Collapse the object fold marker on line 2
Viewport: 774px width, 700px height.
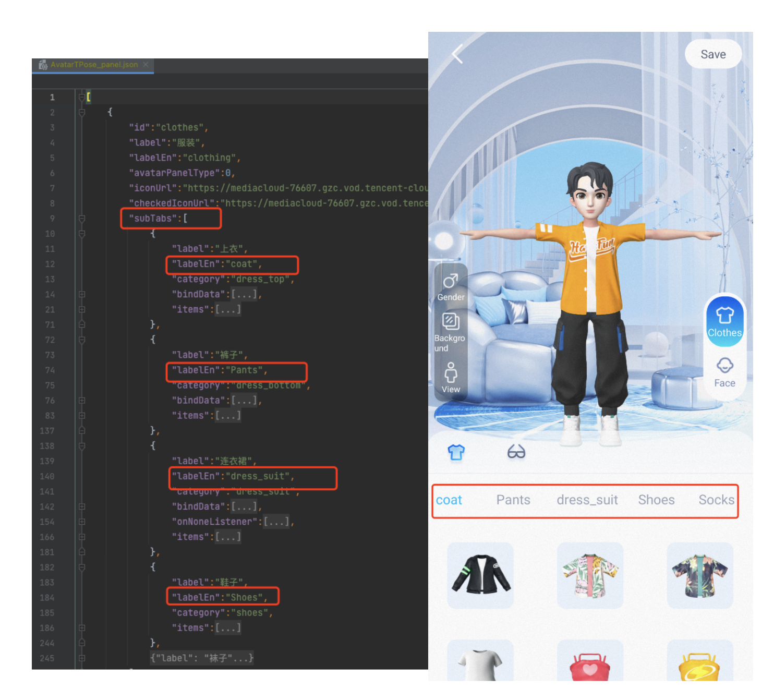(x=81, y=112)
